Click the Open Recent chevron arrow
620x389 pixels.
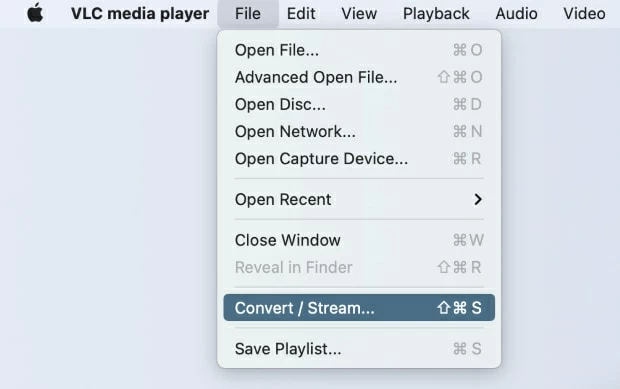[x=478, y=200]
